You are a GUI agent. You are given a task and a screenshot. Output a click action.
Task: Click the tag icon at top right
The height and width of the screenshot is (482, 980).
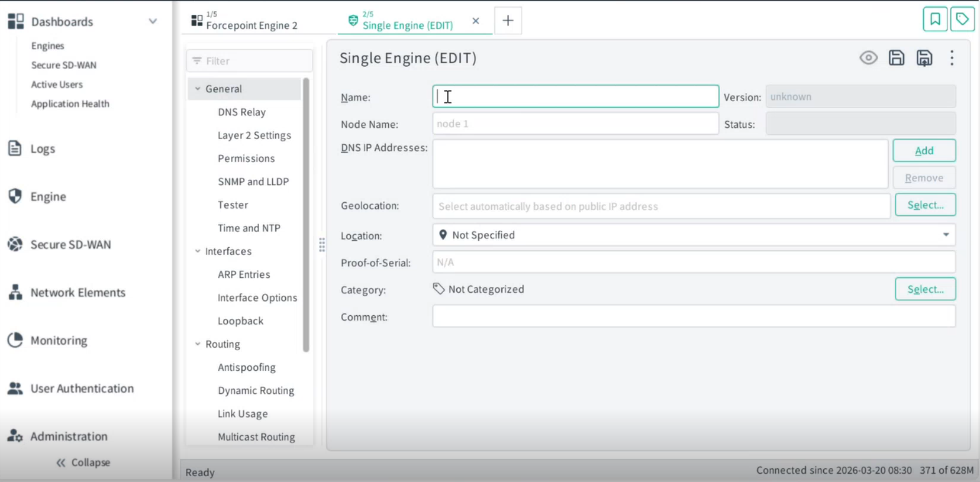click(x=962, y=19)
